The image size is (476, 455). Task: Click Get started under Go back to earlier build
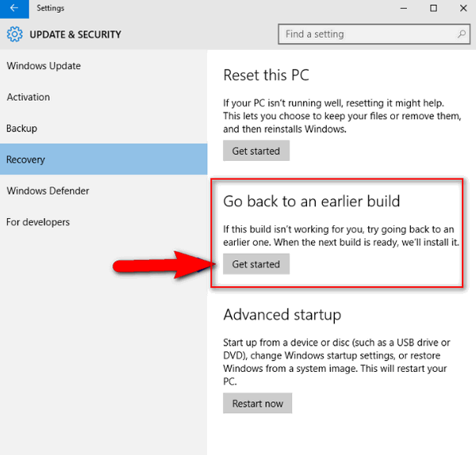click(x=256, y=264)
